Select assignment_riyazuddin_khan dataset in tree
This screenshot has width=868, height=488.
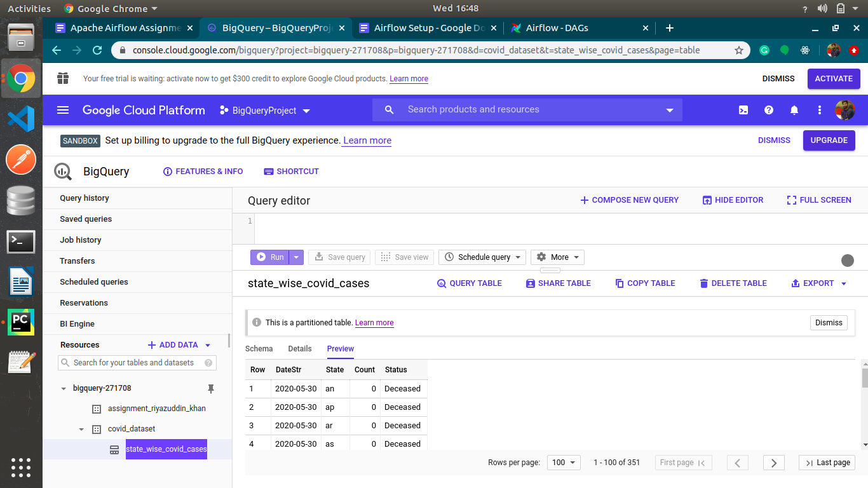(156, 409)
